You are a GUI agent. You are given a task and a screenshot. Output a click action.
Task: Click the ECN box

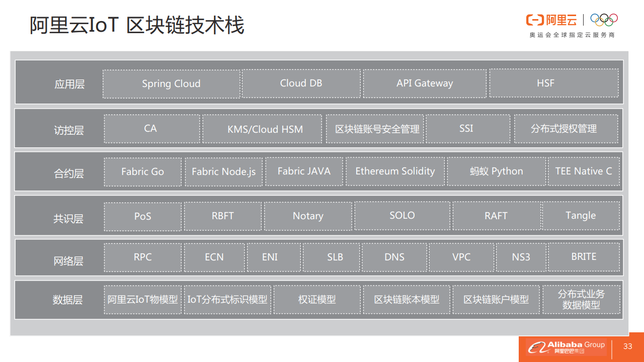pyautogui.click(x=214, y=257)
